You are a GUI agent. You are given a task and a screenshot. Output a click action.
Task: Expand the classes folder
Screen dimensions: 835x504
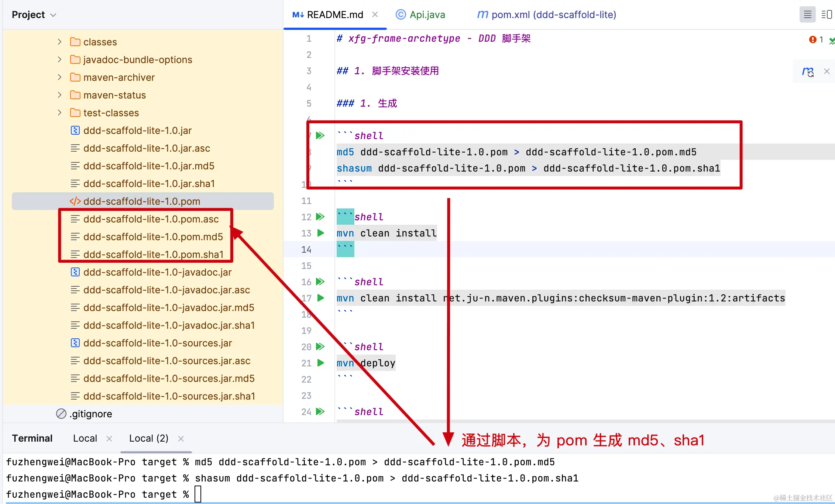[59, 42]
